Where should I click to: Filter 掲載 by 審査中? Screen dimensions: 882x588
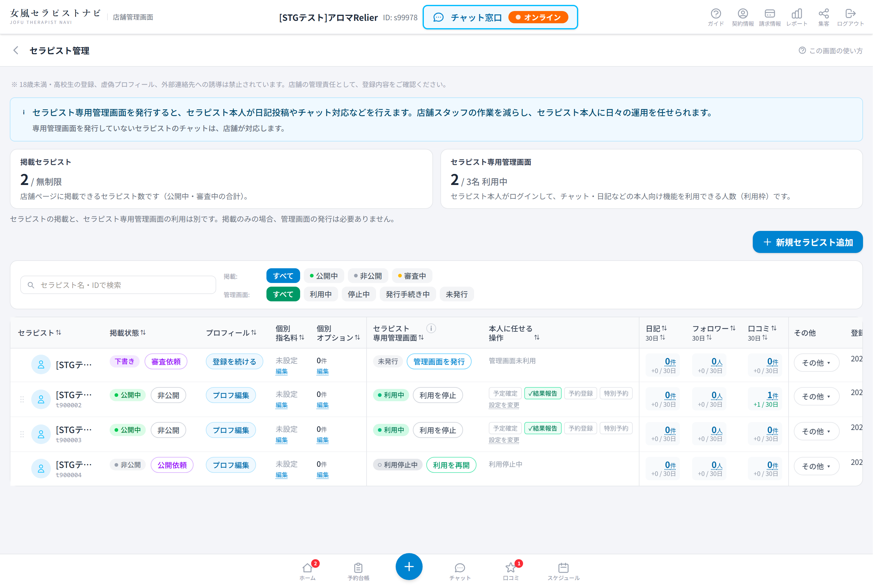pyautogui.click(x=416, y=279)
